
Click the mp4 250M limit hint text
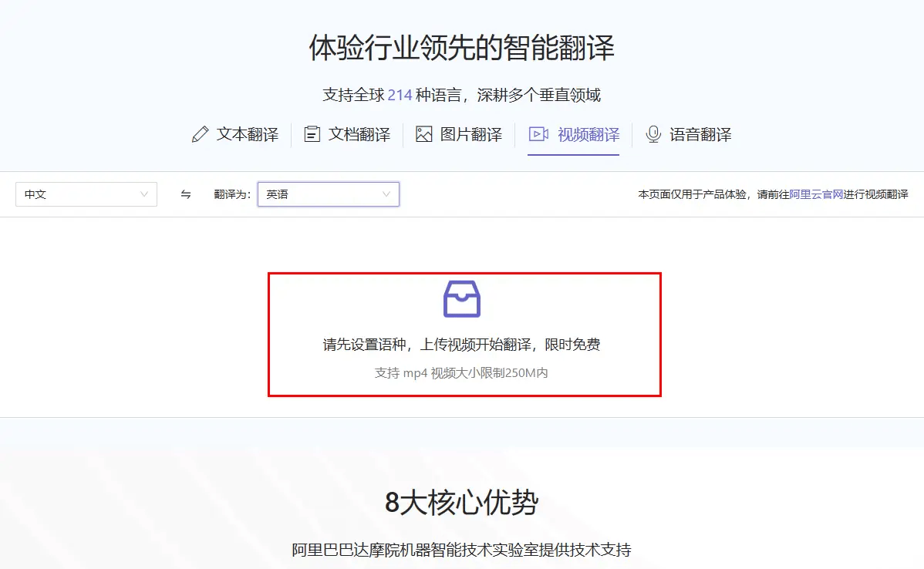coord(461,373)
